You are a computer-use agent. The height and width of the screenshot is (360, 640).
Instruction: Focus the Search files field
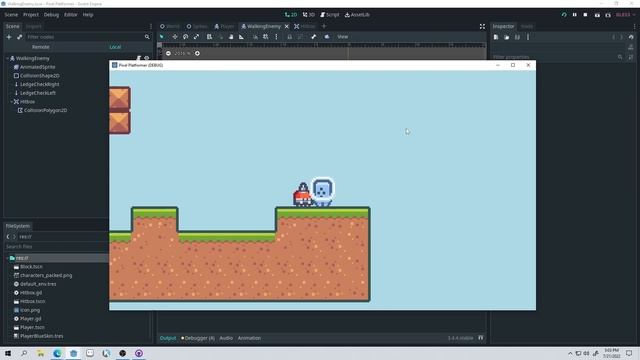click(x=56, y=247)
